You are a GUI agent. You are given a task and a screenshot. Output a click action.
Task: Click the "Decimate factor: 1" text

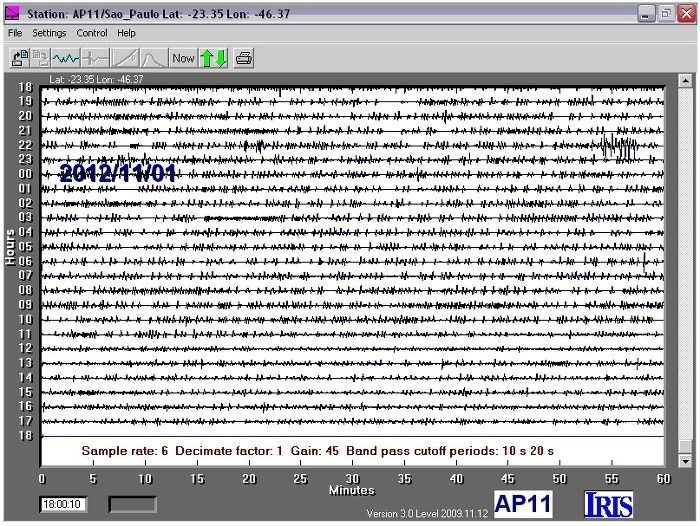[229, 451]
